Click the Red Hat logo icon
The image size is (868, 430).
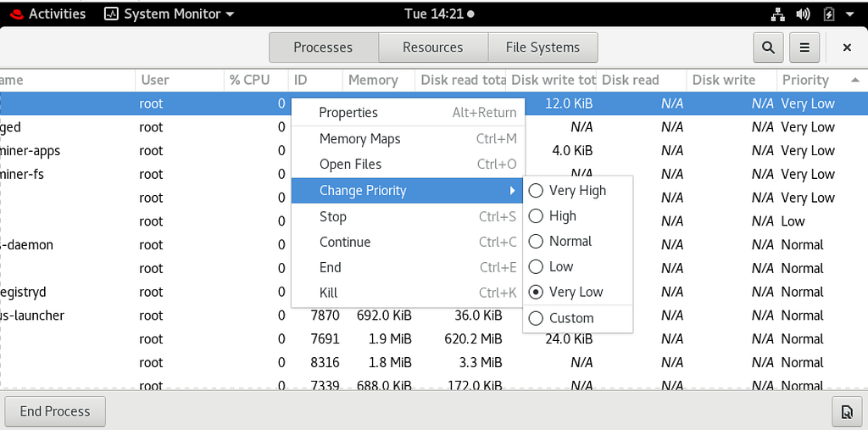(16, 14)
